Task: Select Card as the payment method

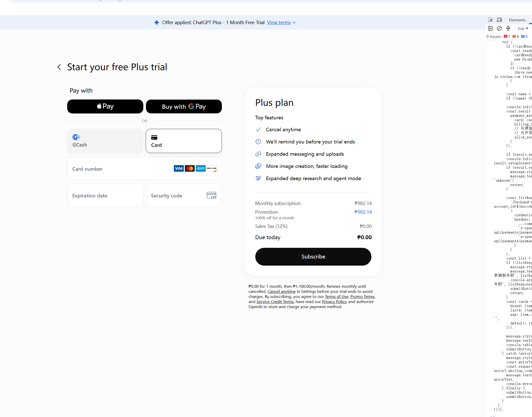Action: click(184, 141)
